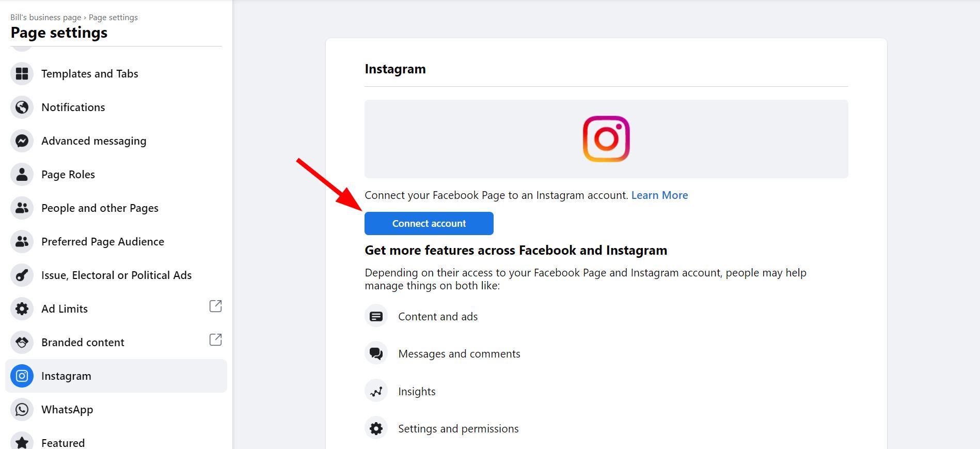Click the Page Roles person icon
The height and width of the screenshot is (449, 980).
coord(22,175)
